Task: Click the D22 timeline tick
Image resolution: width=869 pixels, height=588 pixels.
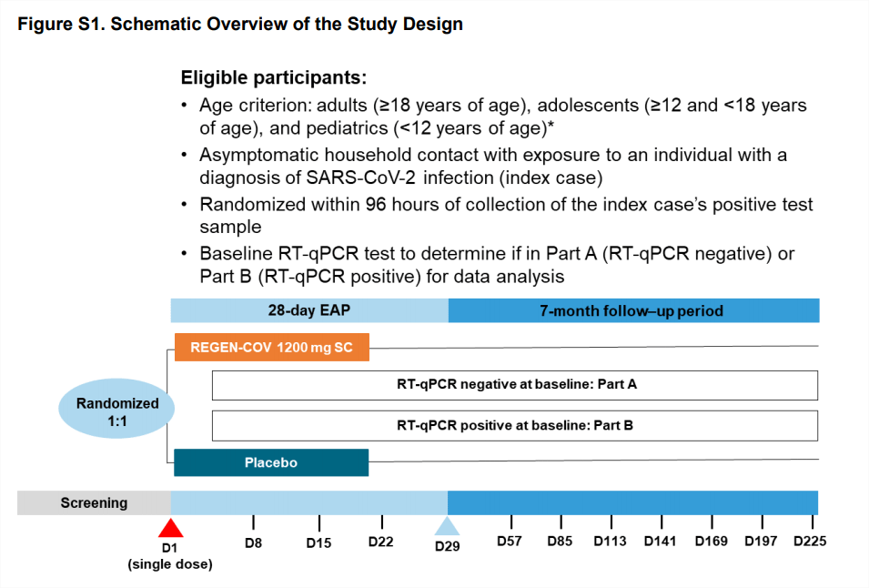Action: click(x=381, y=522)
